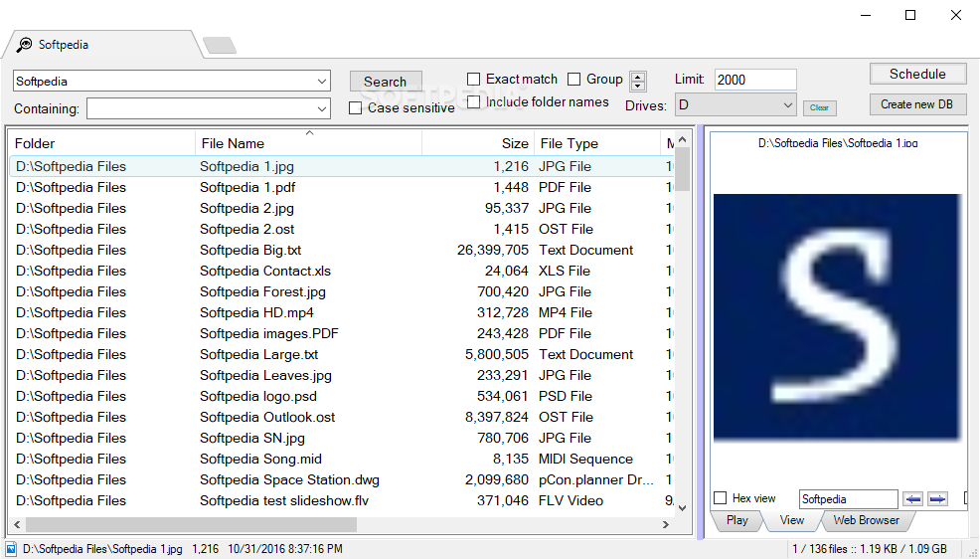Click the right blue arrow in preview panel
Image resolution: width=980 pixels, height=560 pixels.
click(937, 498)
